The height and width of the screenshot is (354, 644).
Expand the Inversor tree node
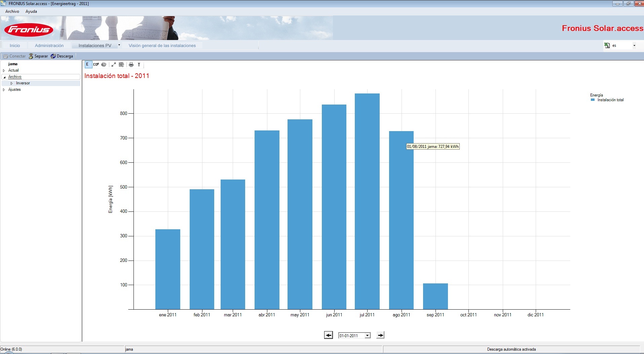tap(11, 83)
